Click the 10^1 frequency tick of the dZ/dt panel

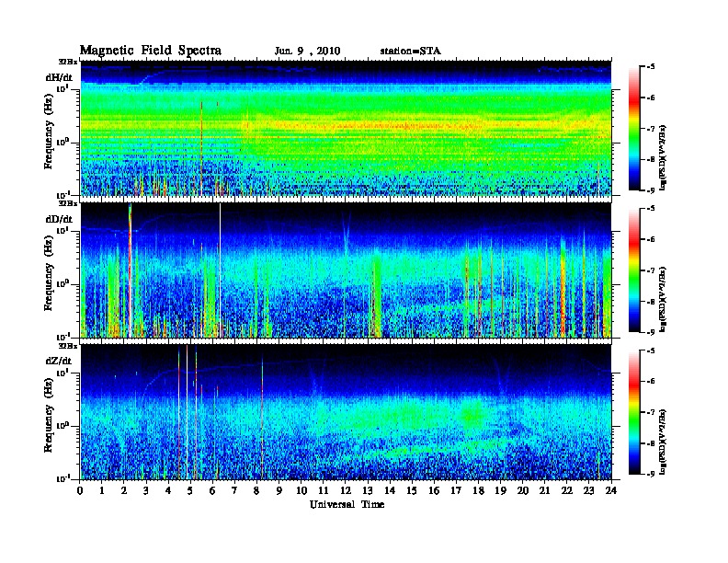point(63,373)
